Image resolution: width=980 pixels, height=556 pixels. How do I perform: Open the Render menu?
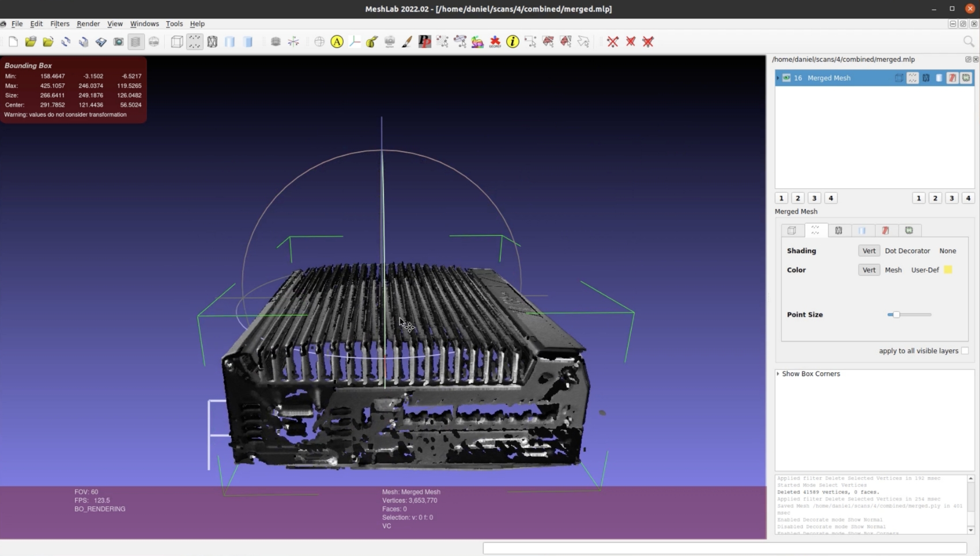(x=88, y=24)
